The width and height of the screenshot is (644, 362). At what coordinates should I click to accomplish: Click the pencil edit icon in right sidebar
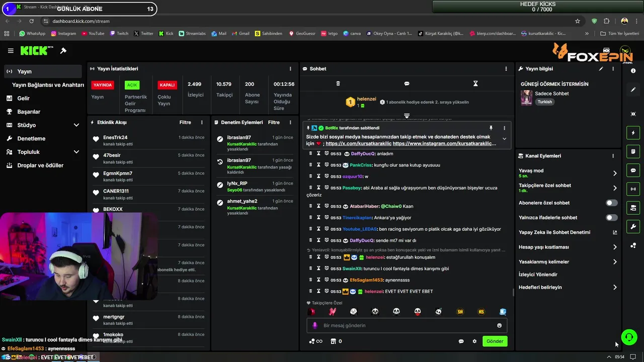(x=633, y=89)
